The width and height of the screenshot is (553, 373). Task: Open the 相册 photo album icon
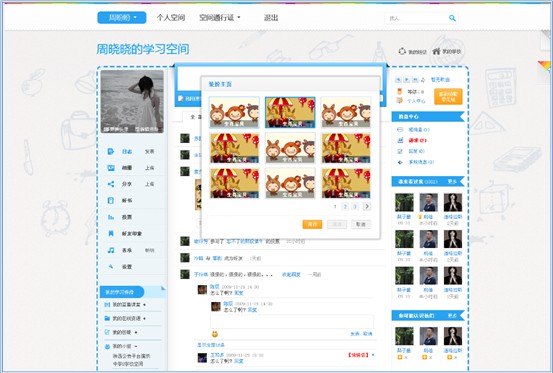coord(110,168)
